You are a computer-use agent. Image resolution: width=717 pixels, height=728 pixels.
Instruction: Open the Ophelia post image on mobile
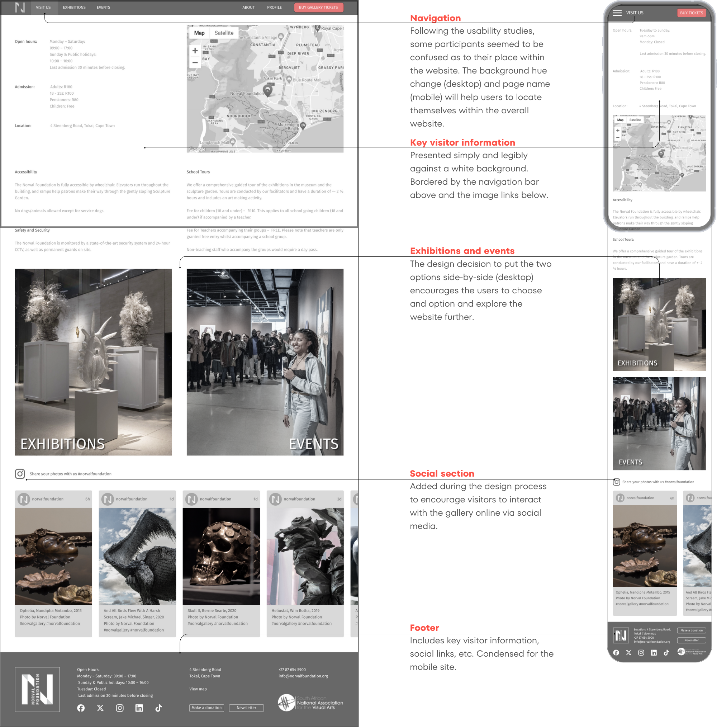tap(645, 546)
